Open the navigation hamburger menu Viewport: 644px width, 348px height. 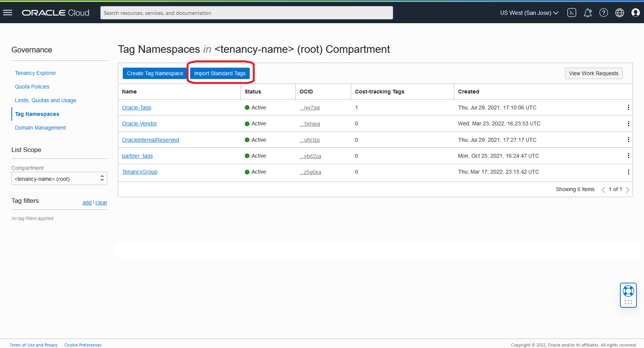[x=8, y=13]
